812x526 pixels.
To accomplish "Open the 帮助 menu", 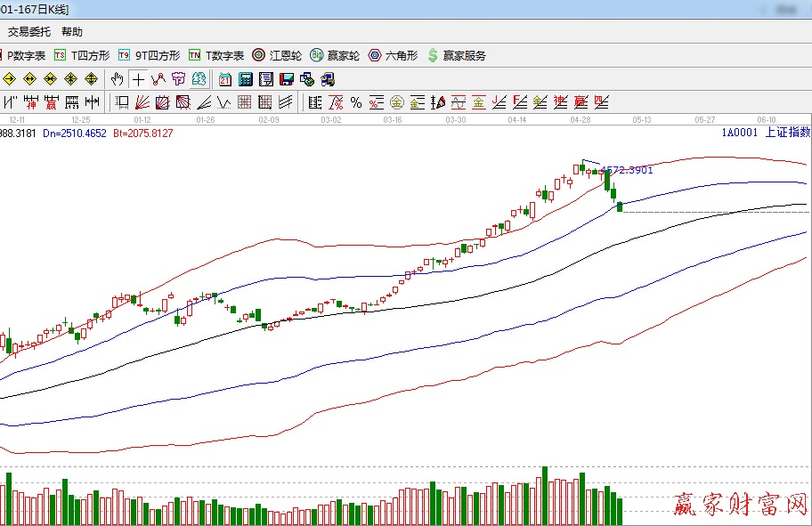I will pos(72,32).
